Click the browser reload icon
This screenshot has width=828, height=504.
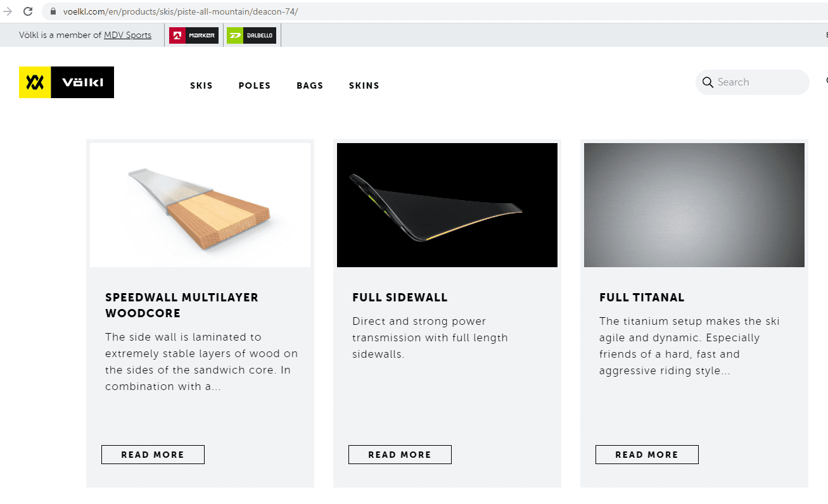[28, 11]
